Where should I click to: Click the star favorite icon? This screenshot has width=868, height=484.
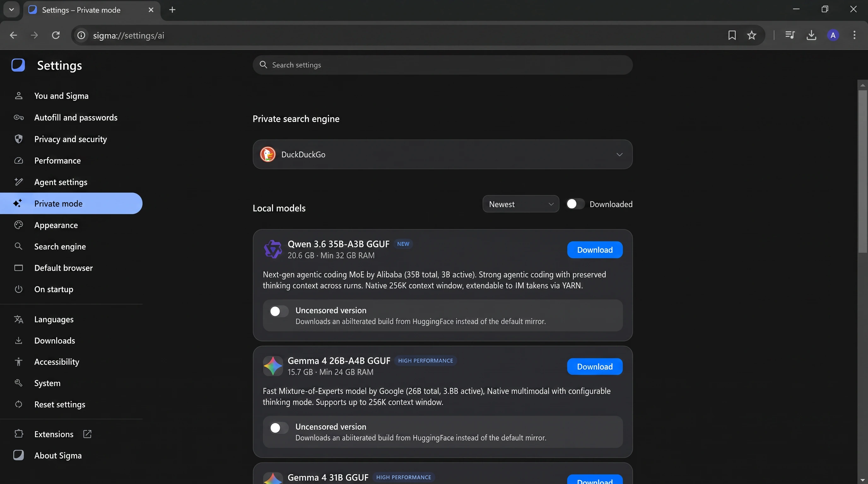pos(752,35)
